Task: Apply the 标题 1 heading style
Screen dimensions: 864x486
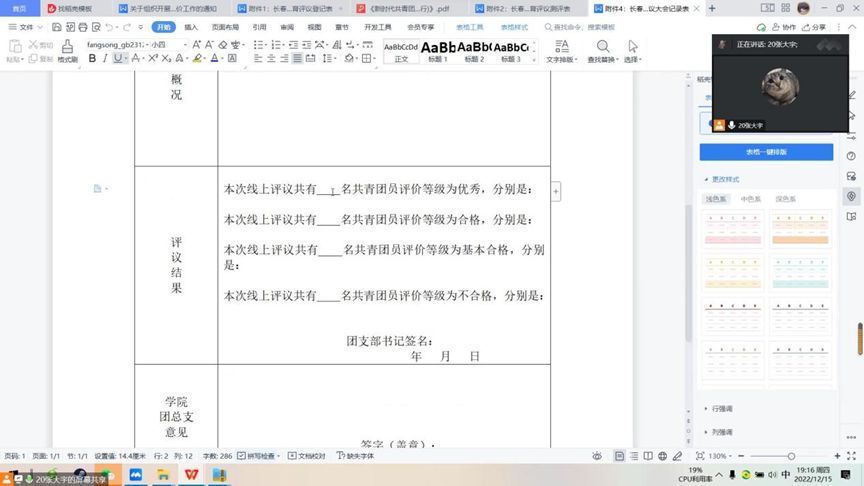Action: (x=438, y=52)
